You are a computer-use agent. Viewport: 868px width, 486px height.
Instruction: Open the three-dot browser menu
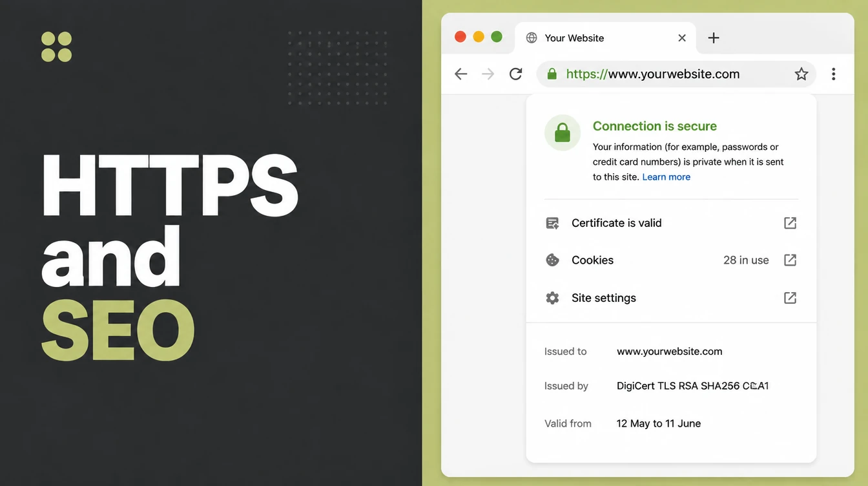834,74
